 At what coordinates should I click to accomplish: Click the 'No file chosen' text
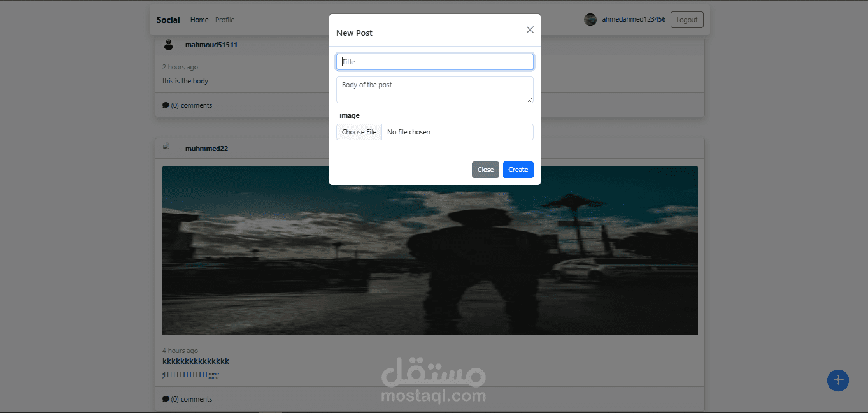click(409, 132)
